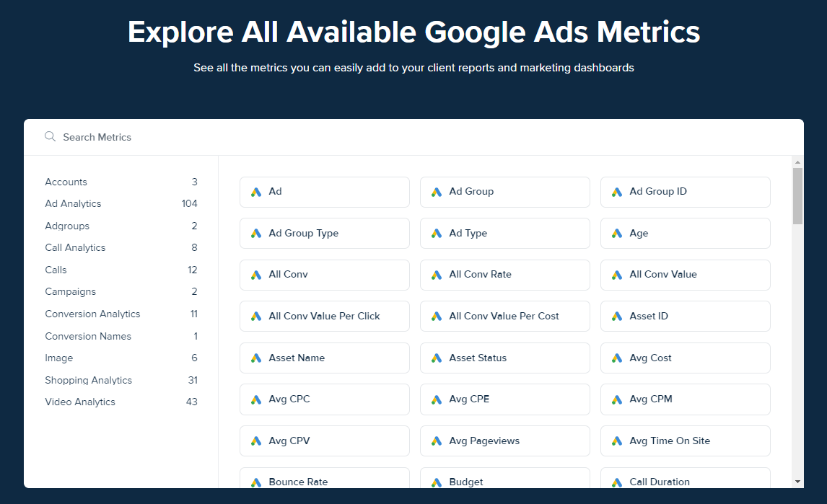Click the Google Ads icon beside Asset Name
The height and width of the screenshot is (504, 827).
point(256,358)
